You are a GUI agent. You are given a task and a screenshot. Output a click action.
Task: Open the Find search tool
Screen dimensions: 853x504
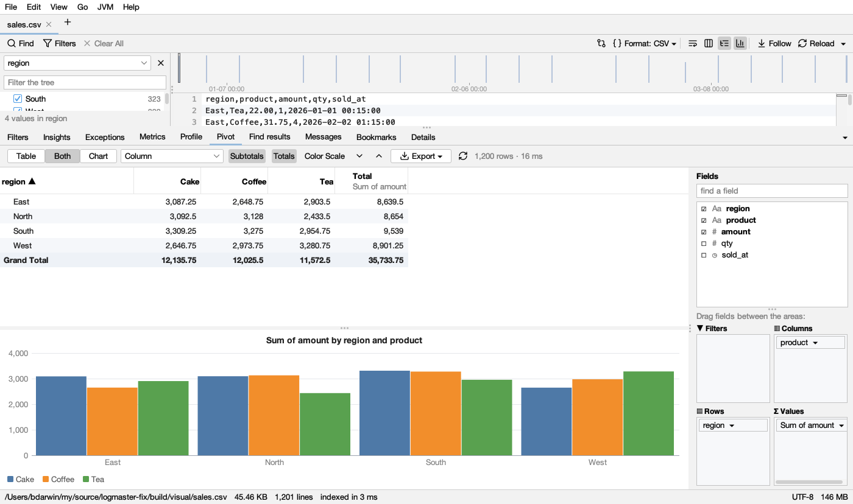(x=21, y=43)
